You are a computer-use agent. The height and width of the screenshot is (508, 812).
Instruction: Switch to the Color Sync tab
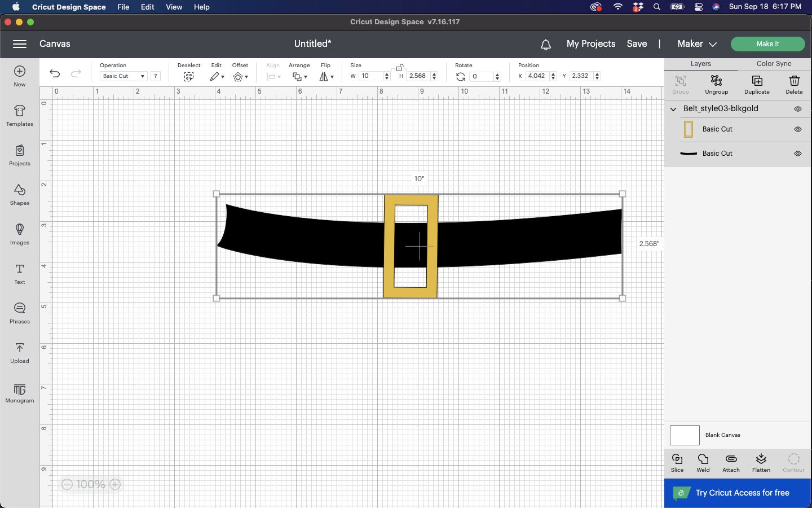click(773, 64)
